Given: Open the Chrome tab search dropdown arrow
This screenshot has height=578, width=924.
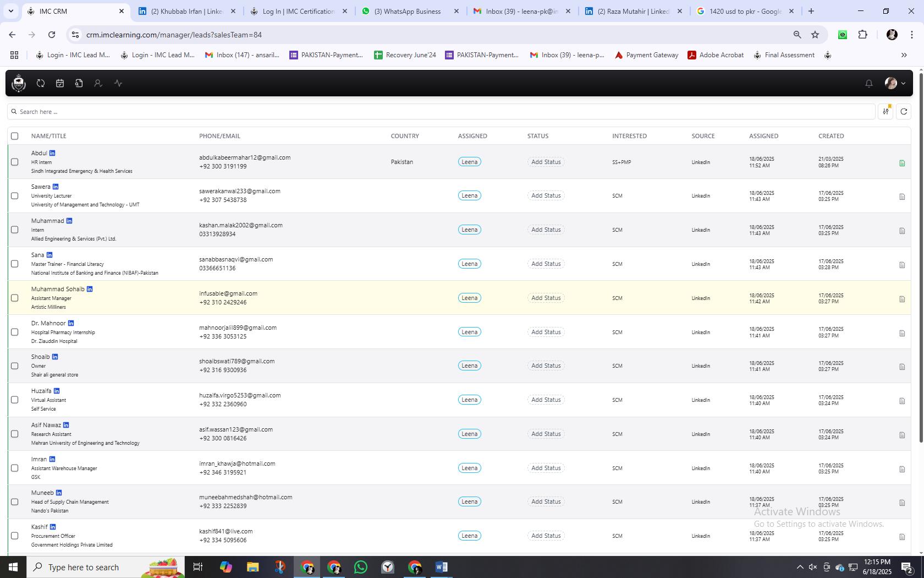Looking at the screenshot, I should pos(10,11).
